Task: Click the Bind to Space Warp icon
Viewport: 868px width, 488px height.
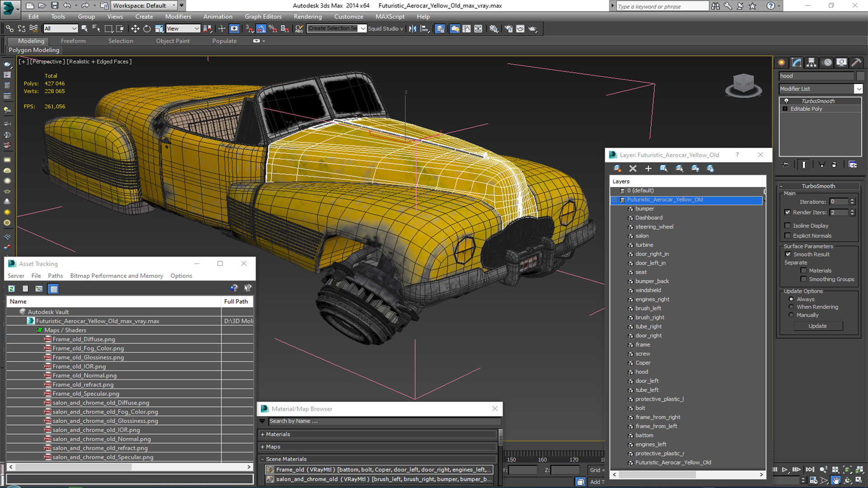Action: click(x=33, y=28)
